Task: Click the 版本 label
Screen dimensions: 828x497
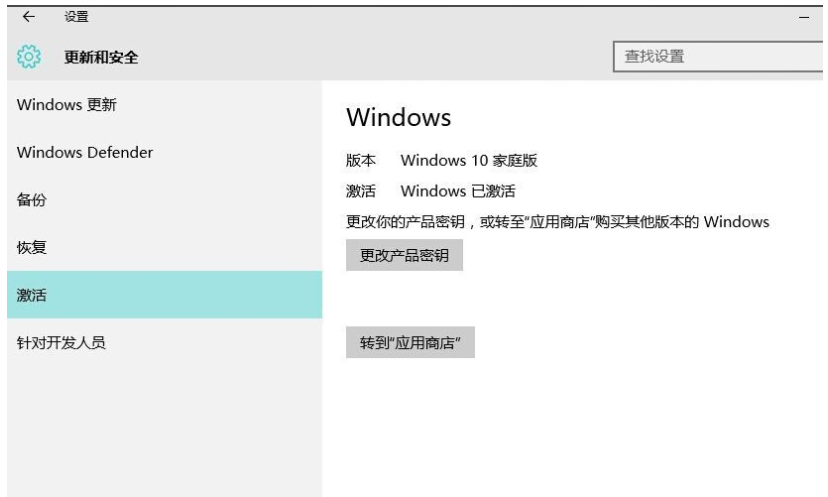Action: pos(360,161)
